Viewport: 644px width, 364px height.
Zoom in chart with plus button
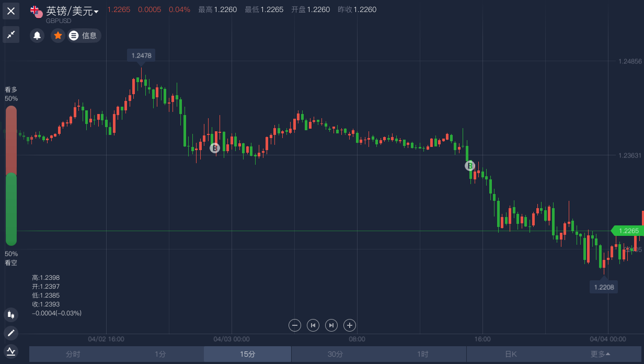click(350, 325)
